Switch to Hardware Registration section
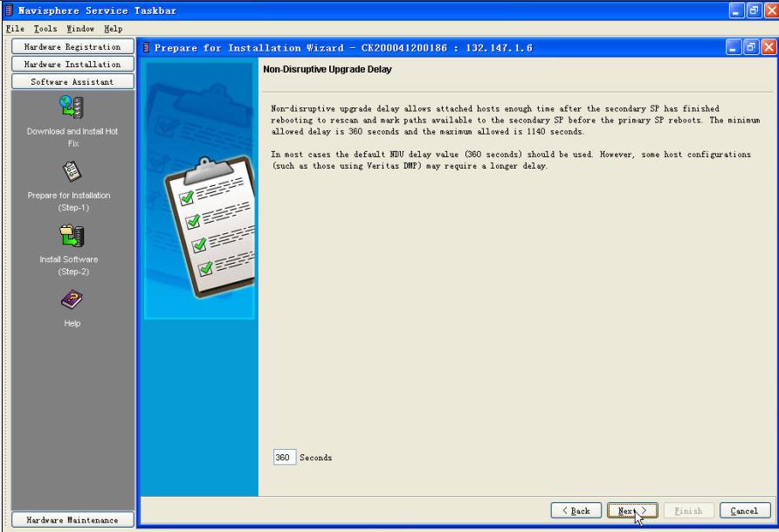The height and width of the screenshot is (532, 779). 72,46
